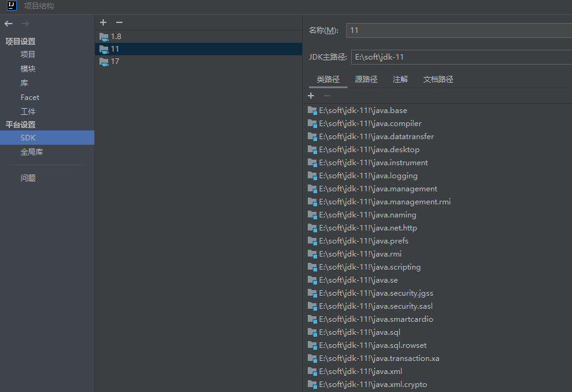The image size is (572, 392).
Task: Switch to the 文档路径 tab
Action: tap(438, 80)
